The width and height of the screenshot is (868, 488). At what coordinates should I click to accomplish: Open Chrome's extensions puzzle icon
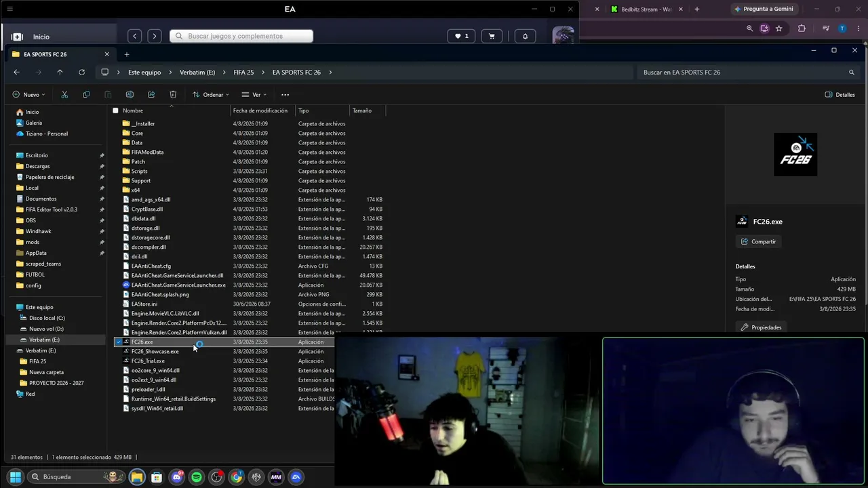(802, 28)
